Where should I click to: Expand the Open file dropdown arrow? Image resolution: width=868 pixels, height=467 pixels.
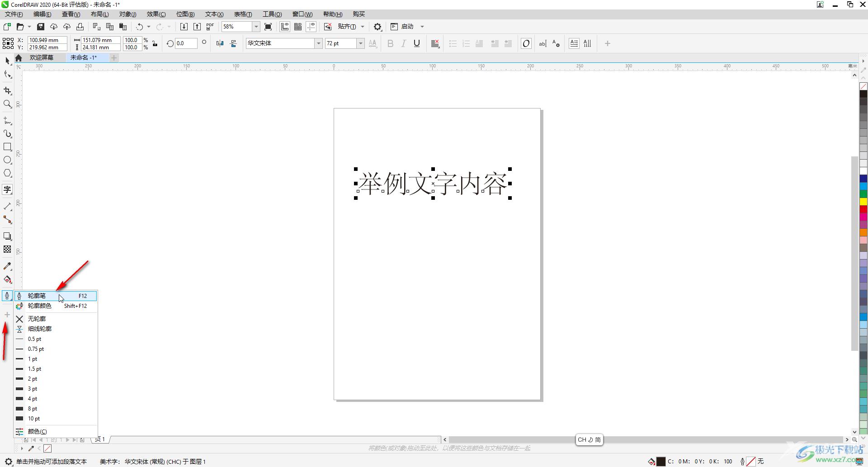coord(29,27)
